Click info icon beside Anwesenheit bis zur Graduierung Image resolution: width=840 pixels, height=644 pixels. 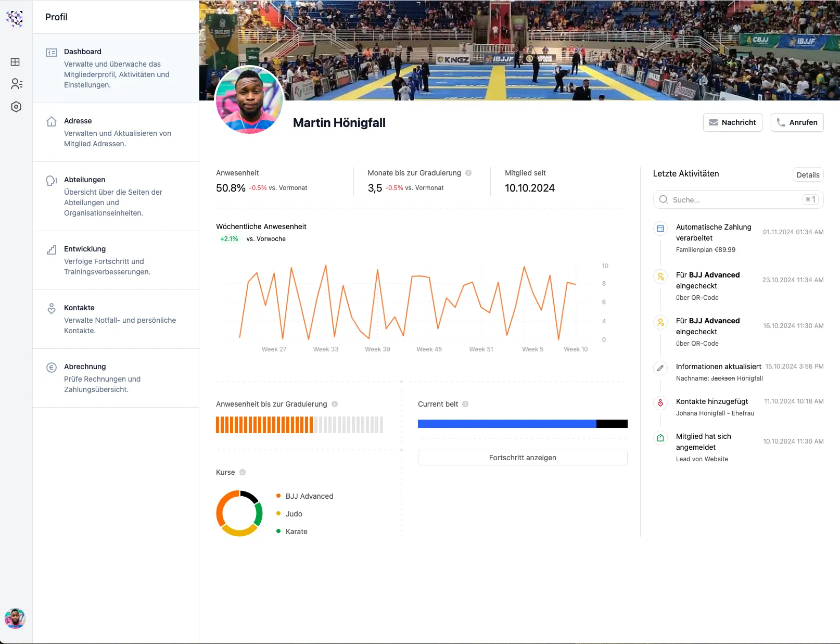pos(335,404)
